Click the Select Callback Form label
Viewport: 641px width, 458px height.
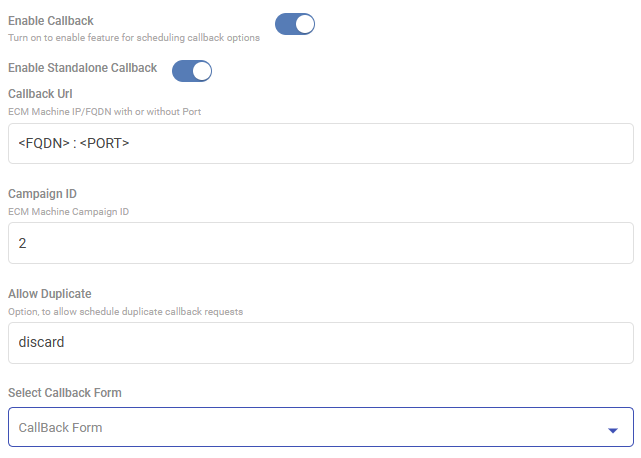click(x=65, y=393)
